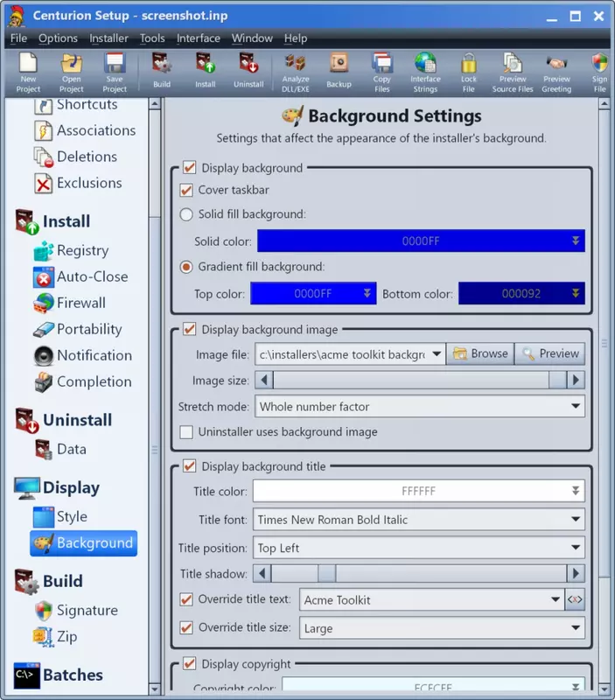Open Exclusions page in sidebar
Screen dimensions: 615x700
pos(78,183)
